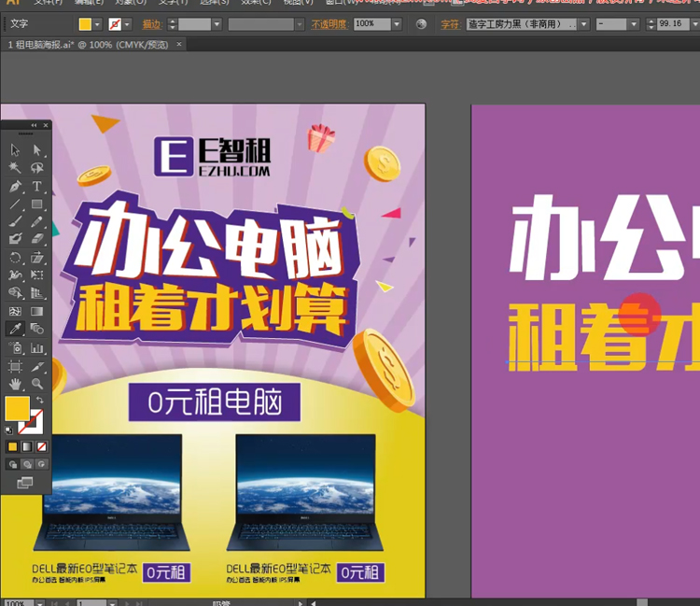The image size is (700, 606).
Task: Select the Paintbrush tool
Action: [15, 221]
